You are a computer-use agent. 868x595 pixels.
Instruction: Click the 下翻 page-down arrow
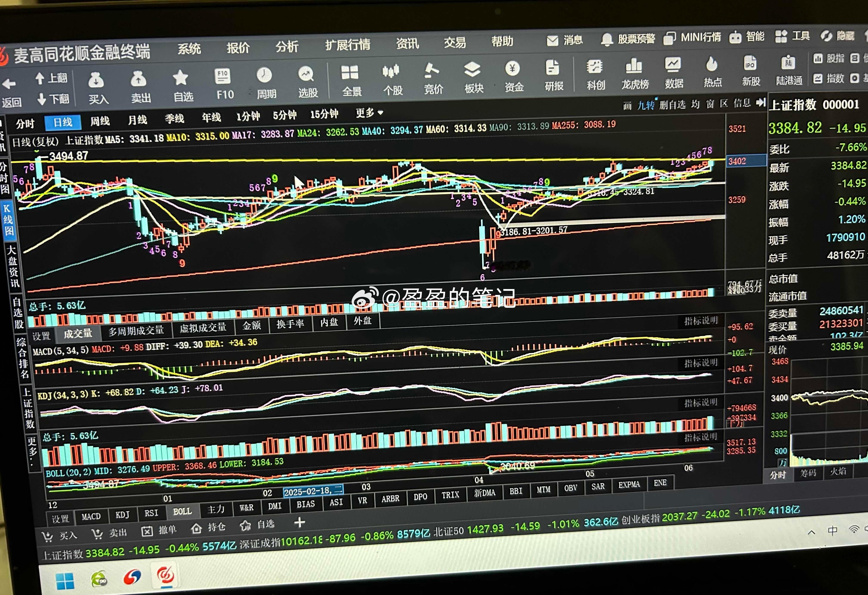[x=42, y=99]
